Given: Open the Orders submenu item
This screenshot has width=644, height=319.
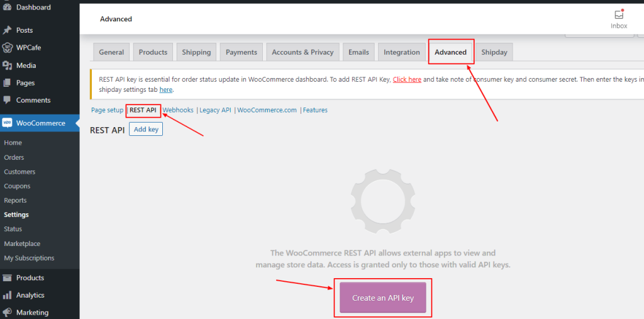Looking at the screenshot, I should click(14, 157).
